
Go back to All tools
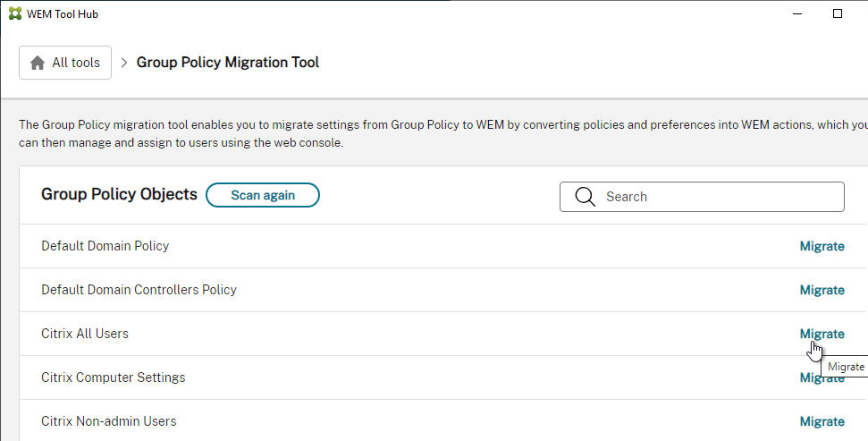65,63
